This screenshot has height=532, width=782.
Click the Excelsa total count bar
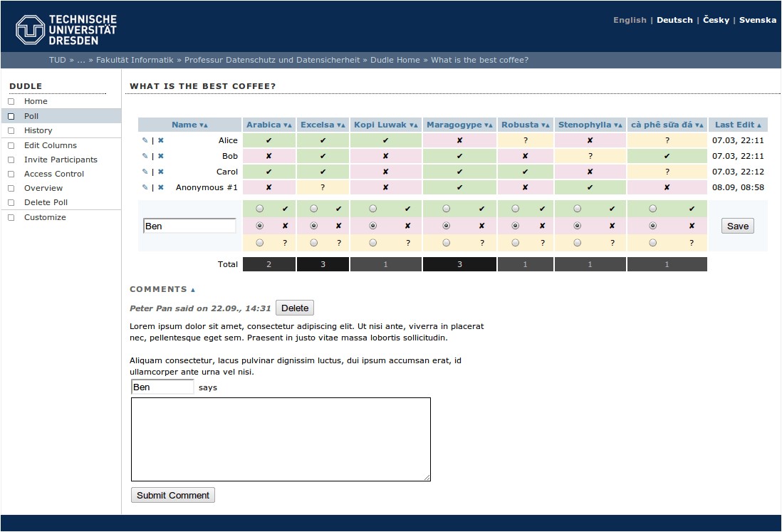point(323,264)
